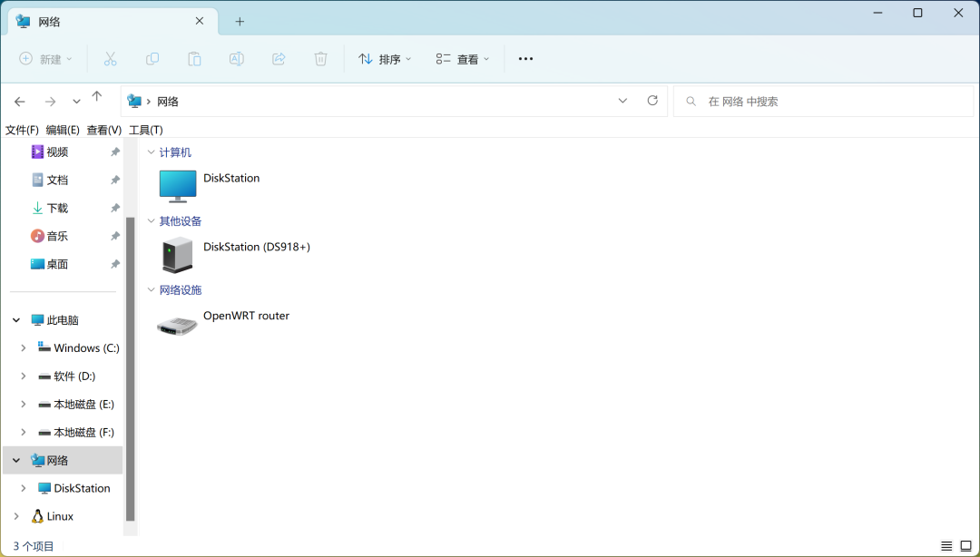
Task: Click the navigation pane vertical scrollbar
Action: point(130,369)
